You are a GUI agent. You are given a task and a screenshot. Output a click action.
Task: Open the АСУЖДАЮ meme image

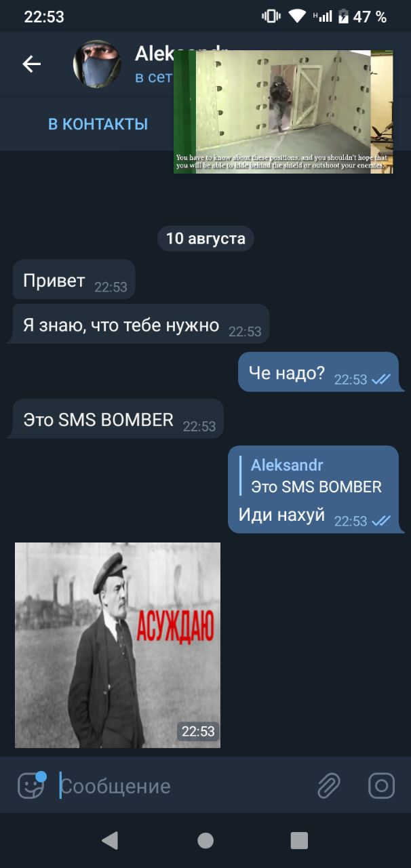tap(117, 645)
